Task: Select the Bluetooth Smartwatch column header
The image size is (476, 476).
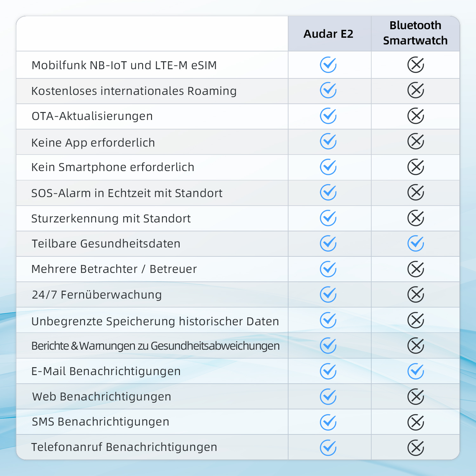Action: 415,33
